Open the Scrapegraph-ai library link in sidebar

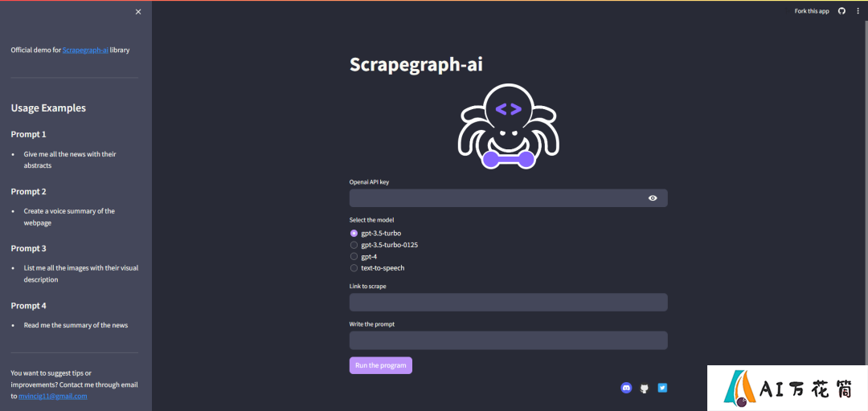coord(85,50)
